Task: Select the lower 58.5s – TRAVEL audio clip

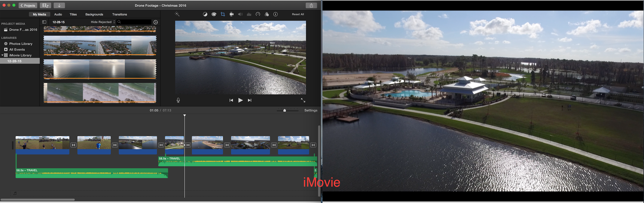Action: pyautogui.click(x=92, y=173)
